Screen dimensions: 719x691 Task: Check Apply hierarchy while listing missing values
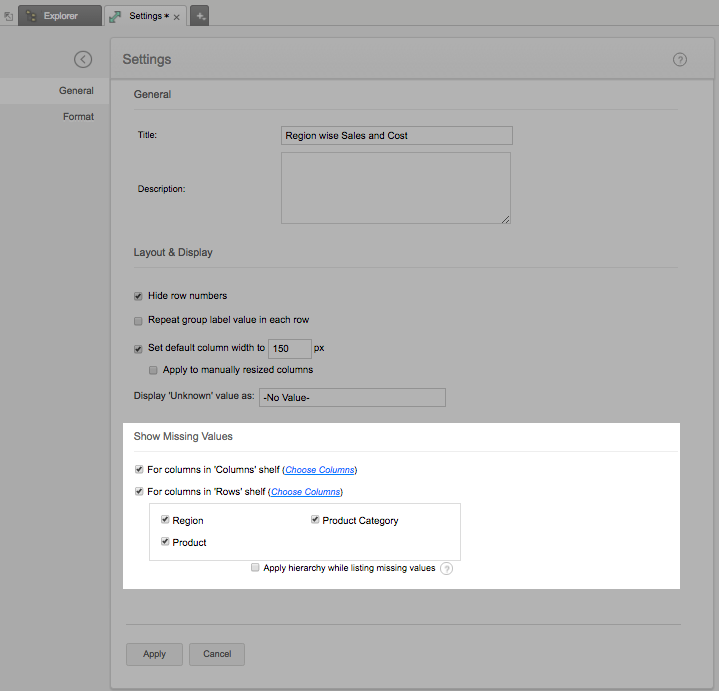255,568
